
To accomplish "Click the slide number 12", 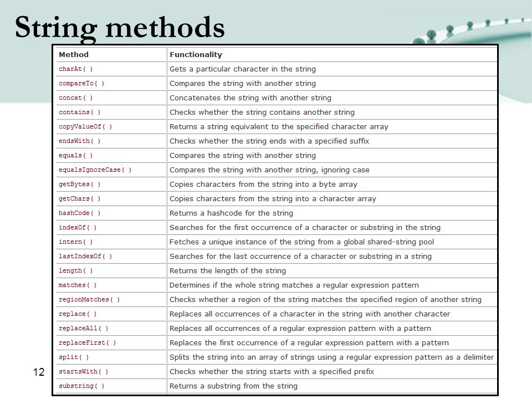I will pyautogui.click(x=39, y=372).
